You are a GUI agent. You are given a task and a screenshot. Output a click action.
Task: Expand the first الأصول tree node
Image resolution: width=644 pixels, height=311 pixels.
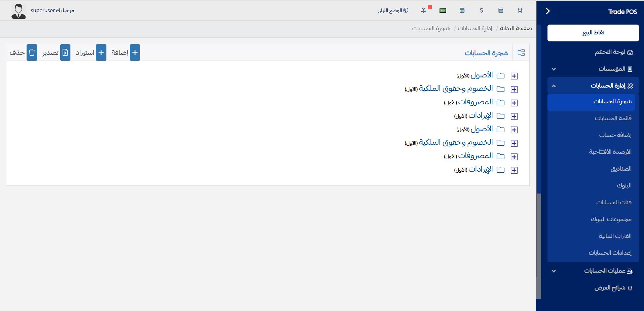(x=514, y=76)
